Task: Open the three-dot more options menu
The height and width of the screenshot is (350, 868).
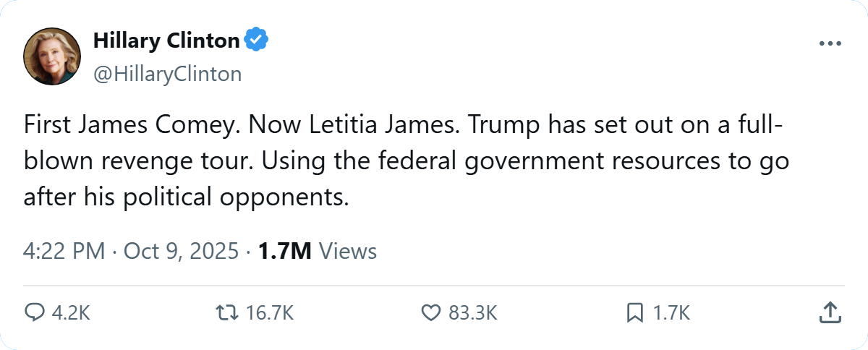Action: pos(830,43)
